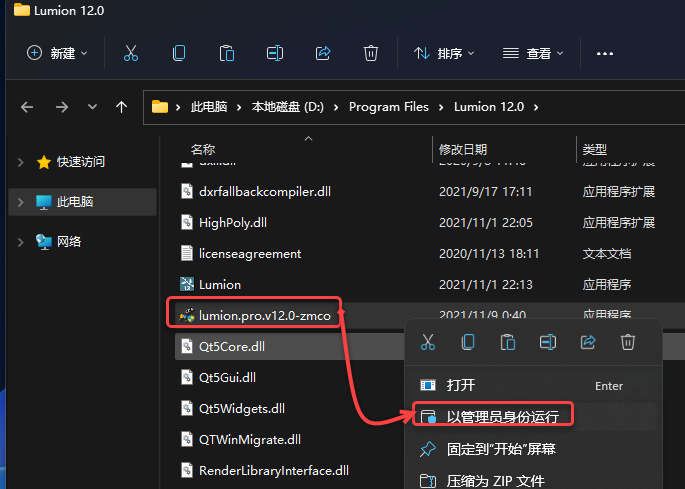Click Lumion 12.0 in the address bar
The image size is (685, 489).
click(x=489, y=107)
